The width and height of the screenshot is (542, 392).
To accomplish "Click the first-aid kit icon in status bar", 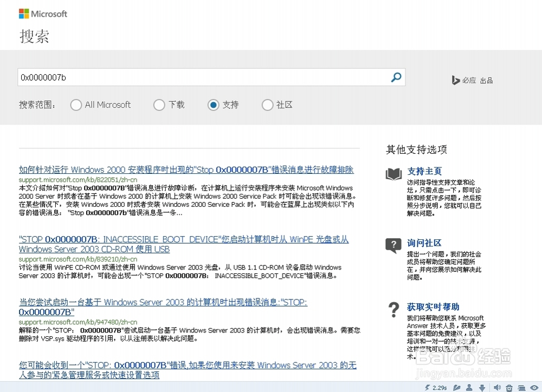I will tap(509, 388).
